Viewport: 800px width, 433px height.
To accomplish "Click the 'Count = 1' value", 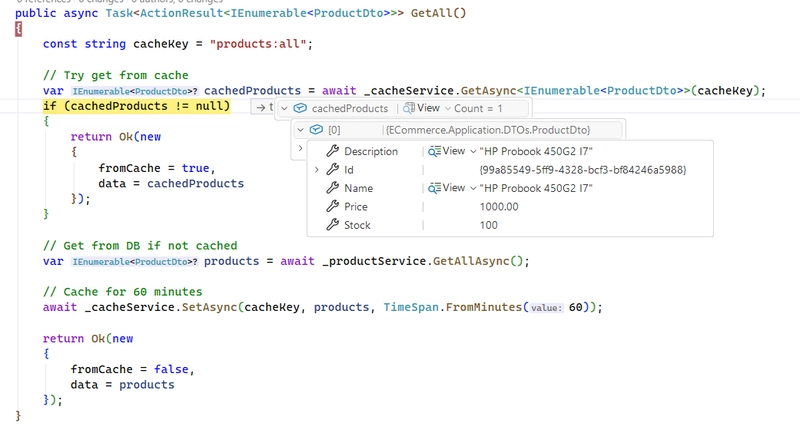I will pos(478,108).
